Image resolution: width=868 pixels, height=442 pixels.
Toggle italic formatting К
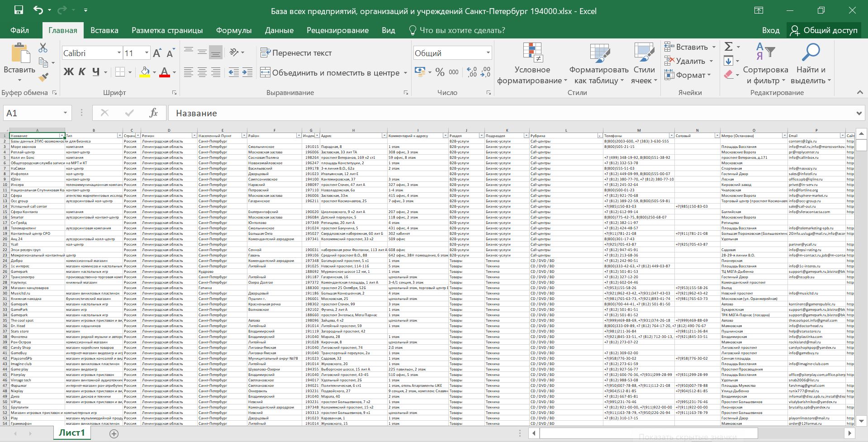point(82,72)
